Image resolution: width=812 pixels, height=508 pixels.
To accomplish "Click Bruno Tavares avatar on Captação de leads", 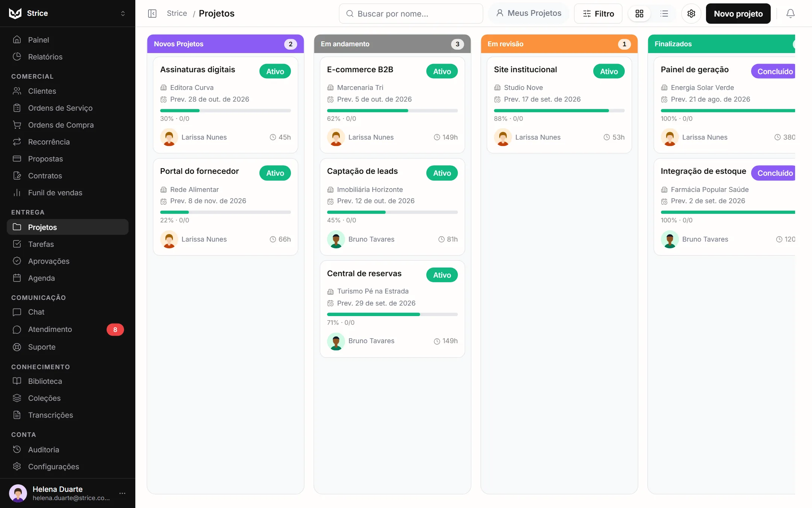I will pyautogui.click(x=336, y=239).
